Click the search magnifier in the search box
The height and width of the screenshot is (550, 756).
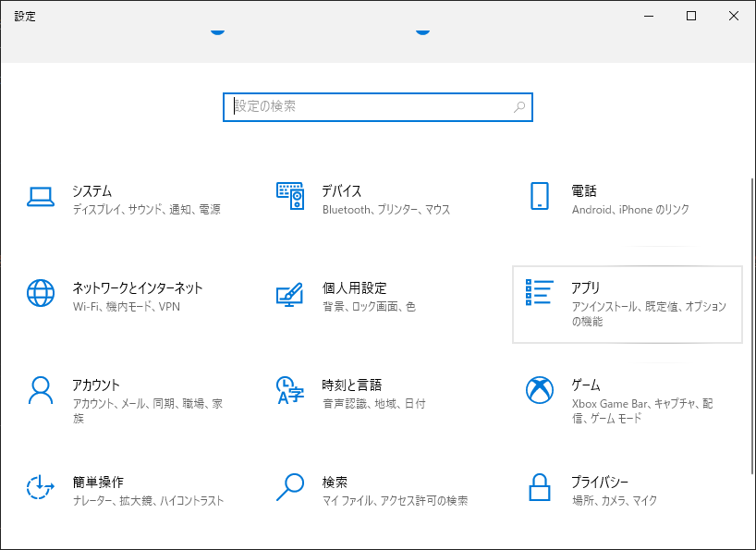(x=519, y=107)
